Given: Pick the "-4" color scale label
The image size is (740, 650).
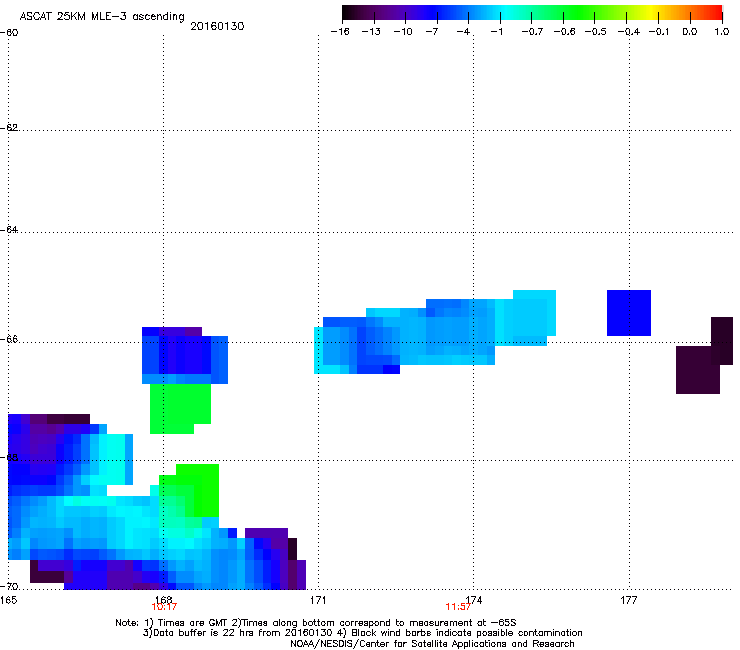Looking at the screenshot, I should pos(463,32).
